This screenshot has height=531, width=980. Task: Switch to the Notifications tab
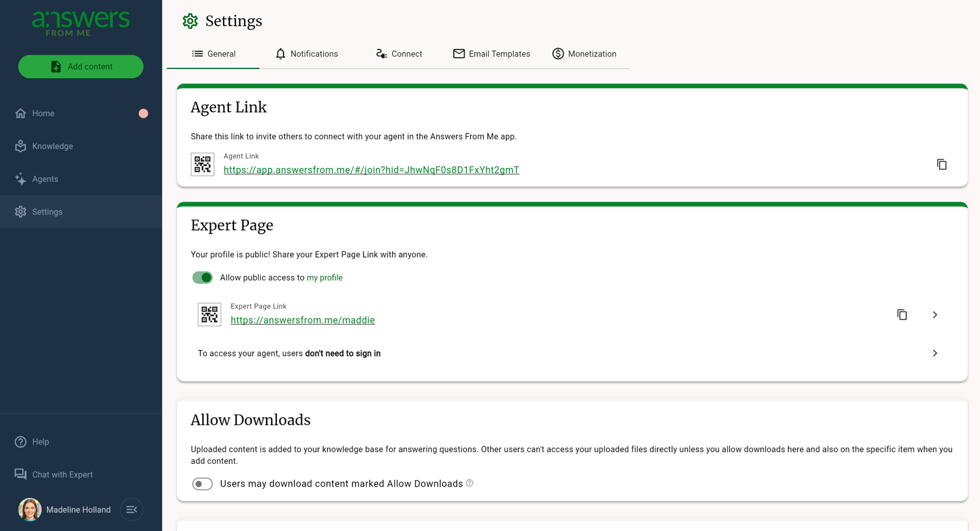pos(306,54)
